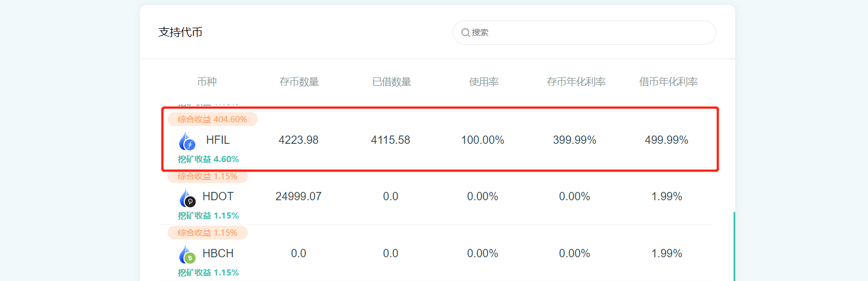868x281 pixels.
Task: Click the magnifier icon in the search box
Action: [465, 33]
